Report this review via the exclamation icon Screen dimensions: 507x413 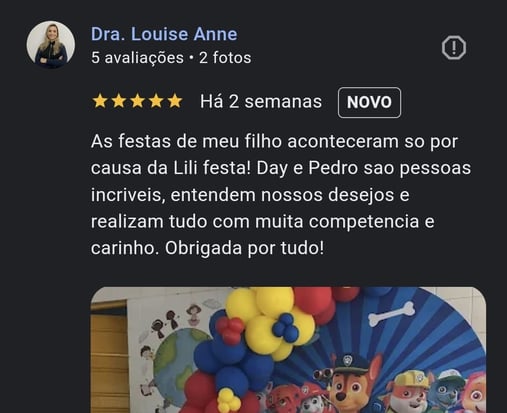pos(454,48)
